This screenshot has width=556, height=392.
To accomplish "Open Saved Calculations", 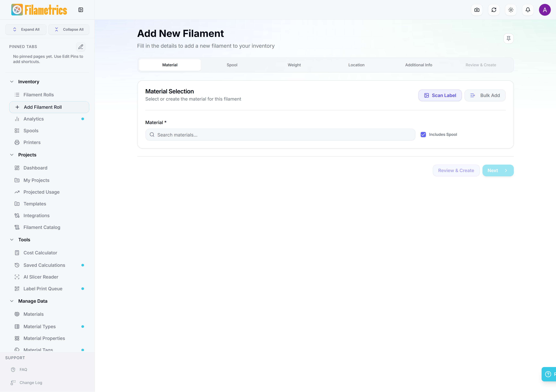I will tap(49, 265).
